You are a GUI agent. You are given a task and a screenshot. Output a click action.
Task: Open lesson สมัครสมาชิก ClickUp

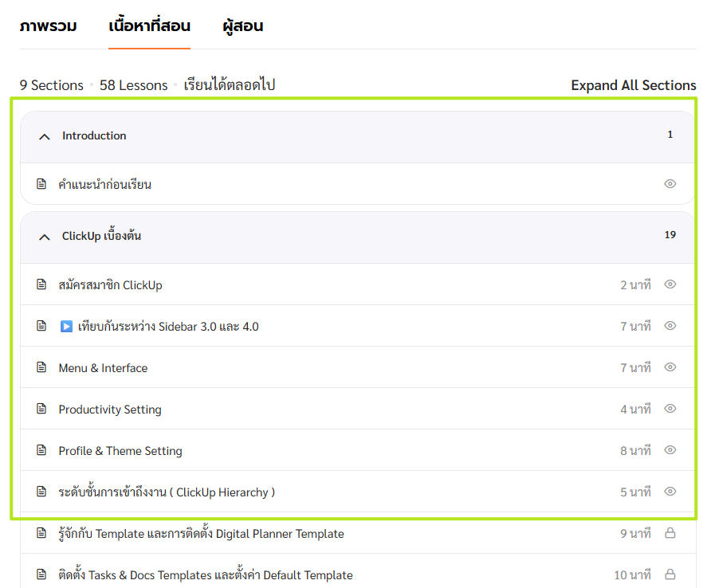(111, 284)
